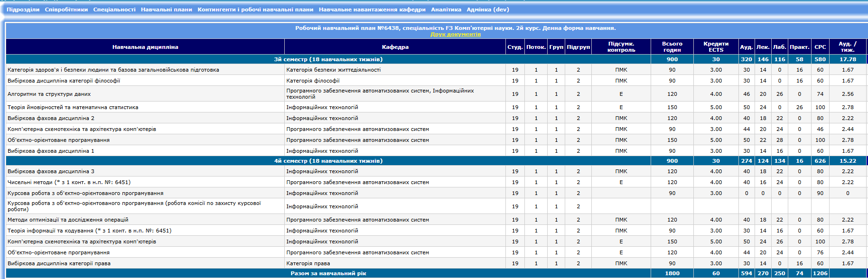Click the Ауд. / тиж. column header

(848, 47)
